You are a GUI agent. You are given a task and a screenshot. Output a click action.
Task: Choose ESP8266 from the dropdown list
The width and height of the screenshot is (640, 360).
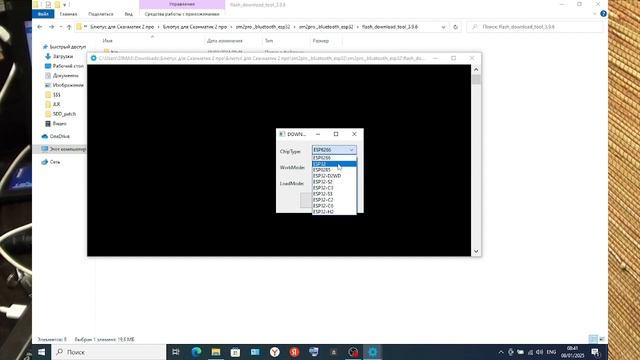334,158
